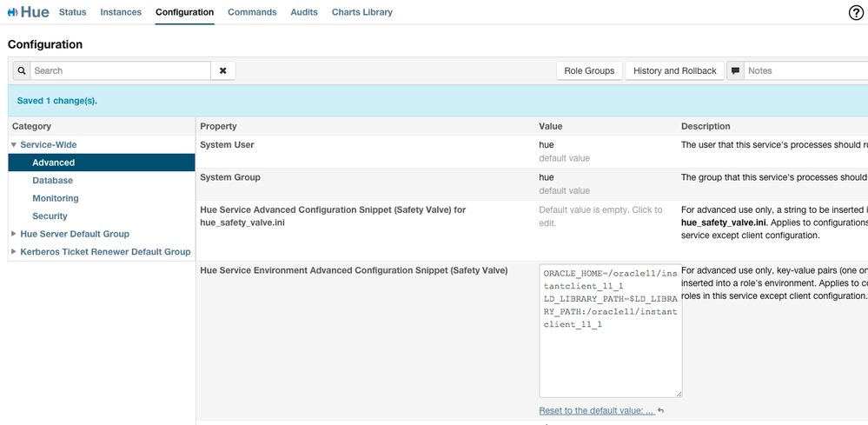
Task: Click the Role Groups button
Action: 589,71
